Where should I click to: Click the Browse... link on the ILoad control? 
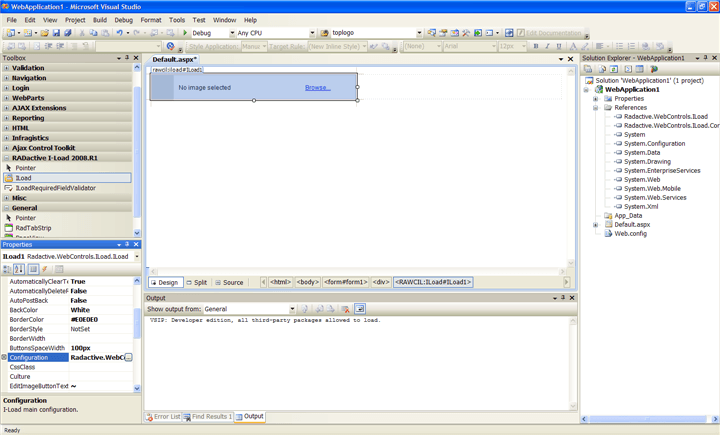click(x=318, y=88)
